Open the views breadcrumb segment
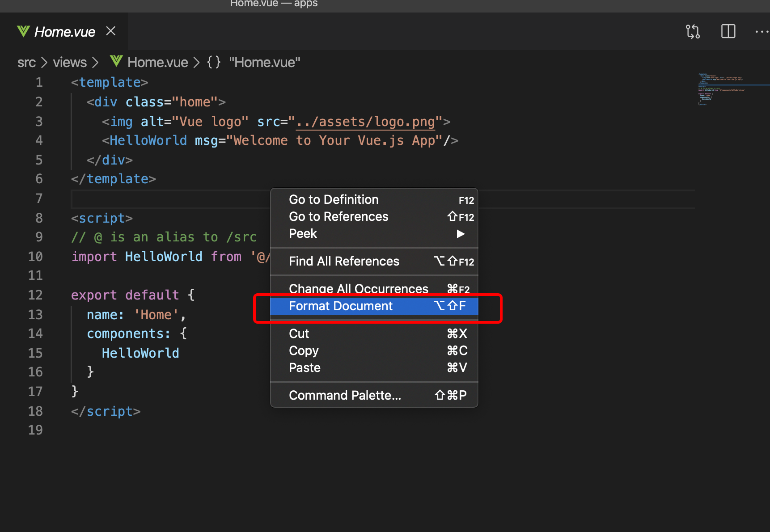Image resolution: width=770 pixels, height=532 pixels. click(x=70, y=62)
